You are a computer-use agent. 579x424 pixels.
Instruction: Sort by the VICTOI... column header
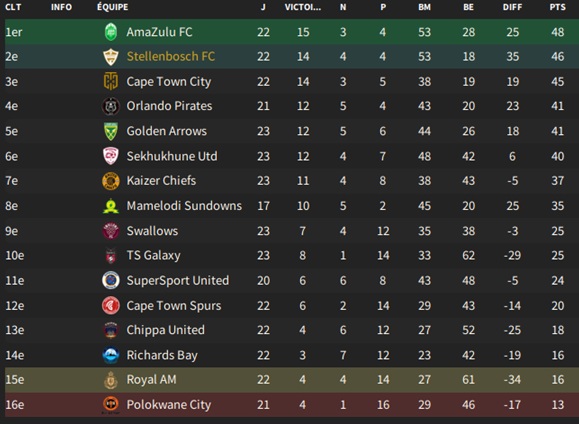click(303, 7)
